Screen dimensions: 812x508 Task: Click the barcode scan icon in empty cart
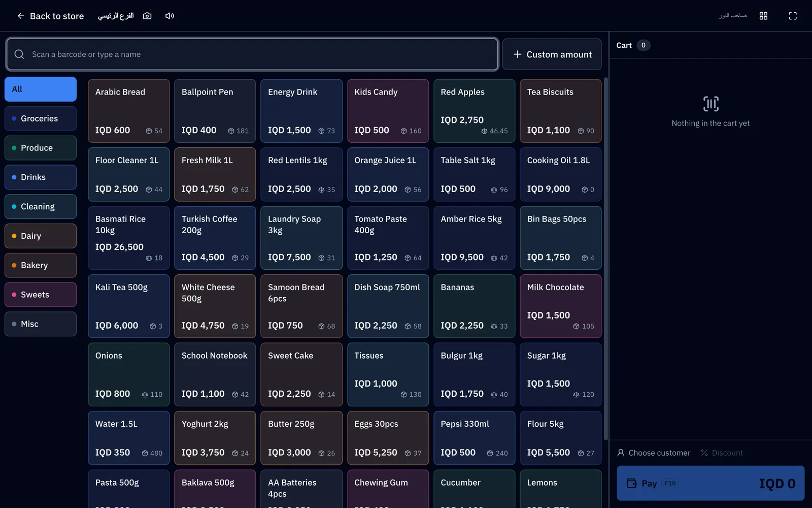(x=710, y=104)
